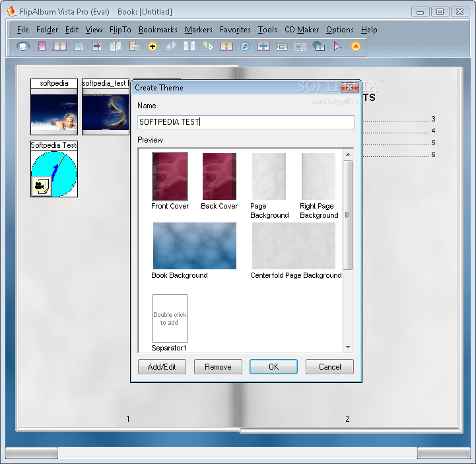Click the oval arrow icon in toolbar

22,46
